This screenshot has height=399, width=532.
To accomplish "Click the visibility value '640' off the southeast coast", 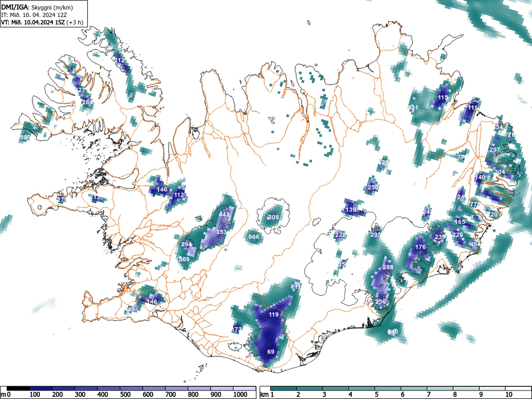I will (x=393, y=331).
